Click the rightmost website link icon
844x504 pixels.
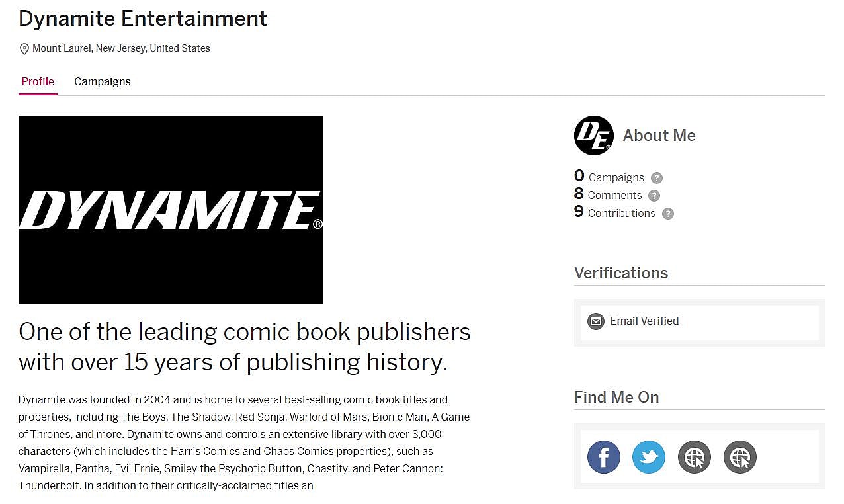click(739, 457)
